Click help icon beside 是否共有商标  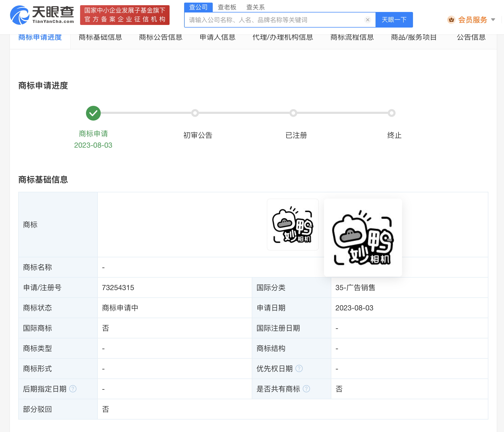tap(306, 389)
